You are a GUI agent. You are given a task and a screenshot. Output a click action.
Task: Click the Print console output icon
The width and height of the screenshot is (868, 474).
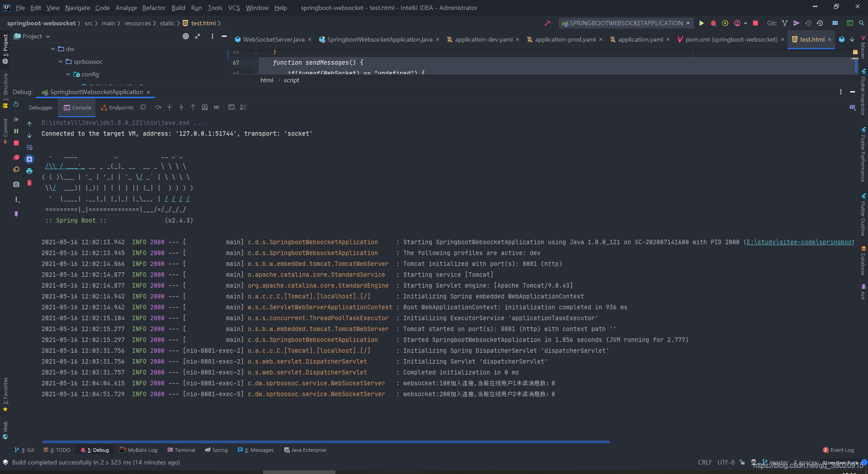29,171
